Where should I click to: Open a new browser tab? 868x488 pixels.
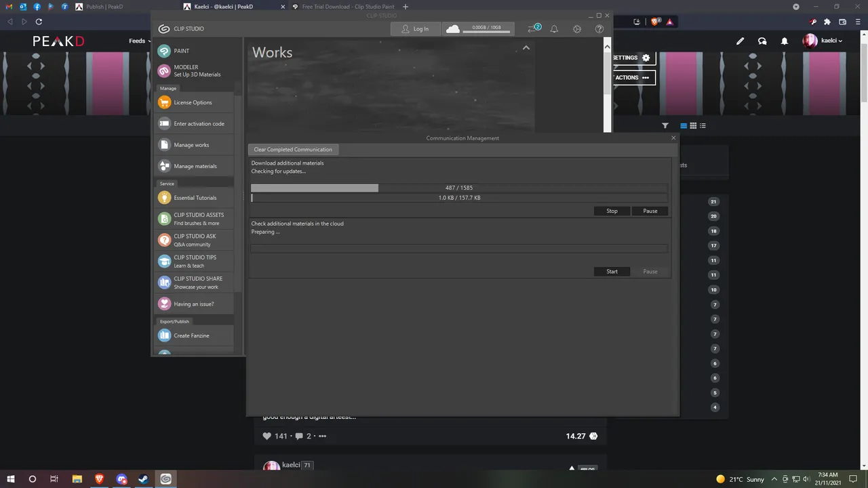[406, 7]
